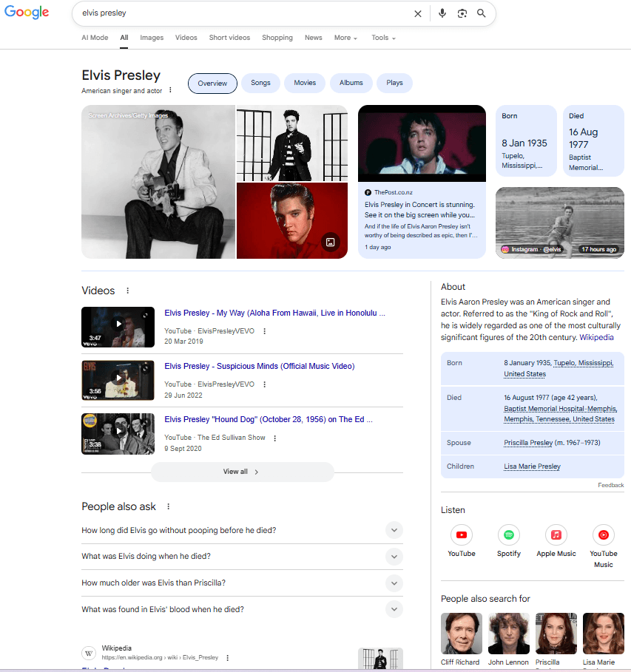Screen dimensions: 631x672
Task: Open three-dot menu for My Way video
Action: pos(264,331)
